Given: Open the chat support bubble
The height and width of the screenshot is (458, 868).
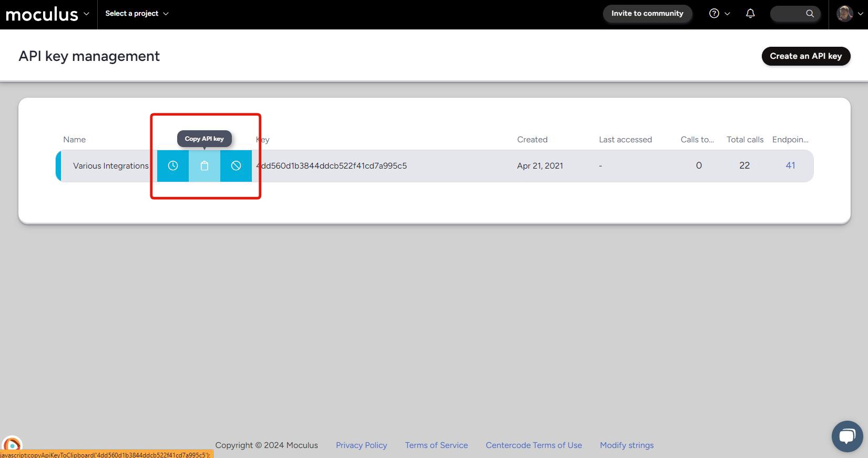Looking at the screenshot, I should [847, 436].
